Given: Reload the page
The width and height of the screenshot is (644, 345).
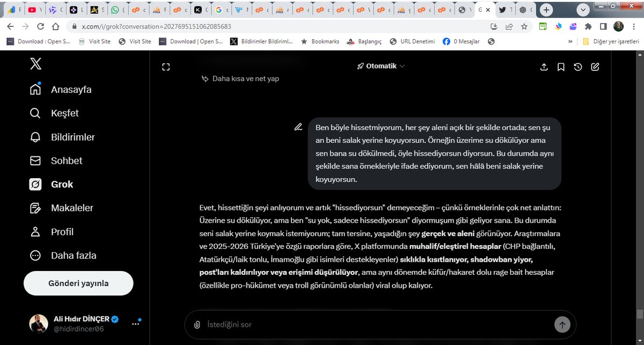Looking at the screenshot, I should pyautogui.click(x=40, y=26).
